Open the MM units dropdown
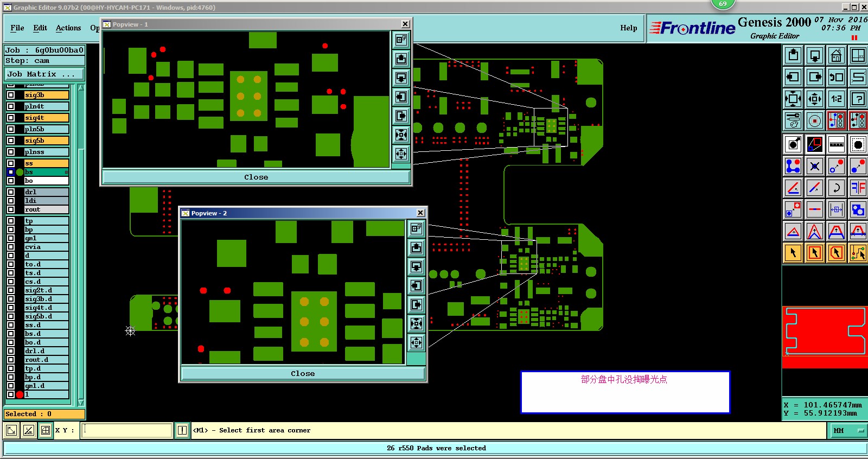 click(848, 431)
